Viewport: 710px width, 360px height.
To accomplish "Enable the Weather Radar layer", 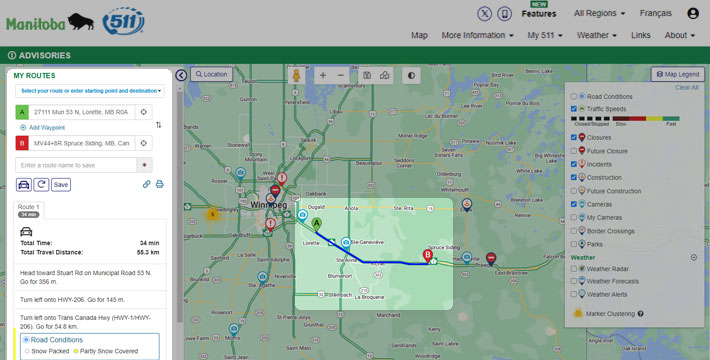I will tap(574, 269).
